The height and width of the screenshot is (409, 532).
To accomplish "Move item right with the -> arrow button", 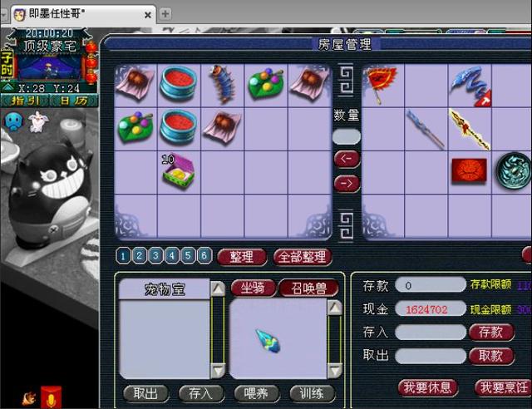I will point(347,184).
